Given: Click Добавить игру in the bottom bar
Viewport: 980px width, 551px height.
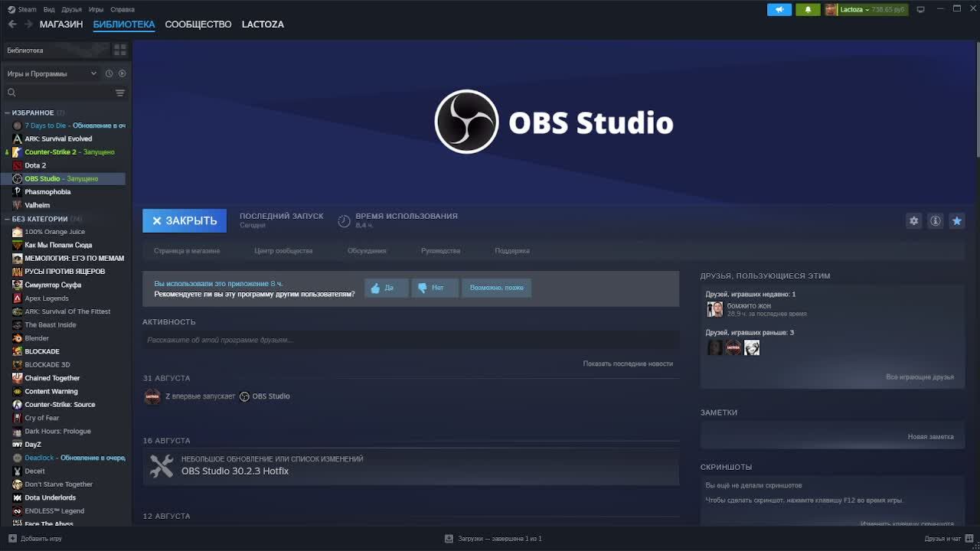Looking at the screenshot, I should 35,539.
